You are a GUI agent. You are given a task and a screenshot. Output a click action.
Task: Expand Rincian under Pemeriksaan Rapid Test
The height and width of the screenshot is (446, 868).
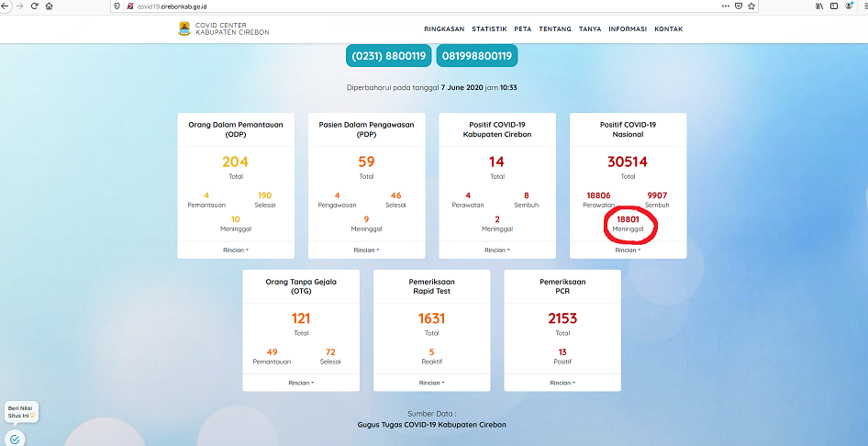pyautogui.click(x=431, y=383)
